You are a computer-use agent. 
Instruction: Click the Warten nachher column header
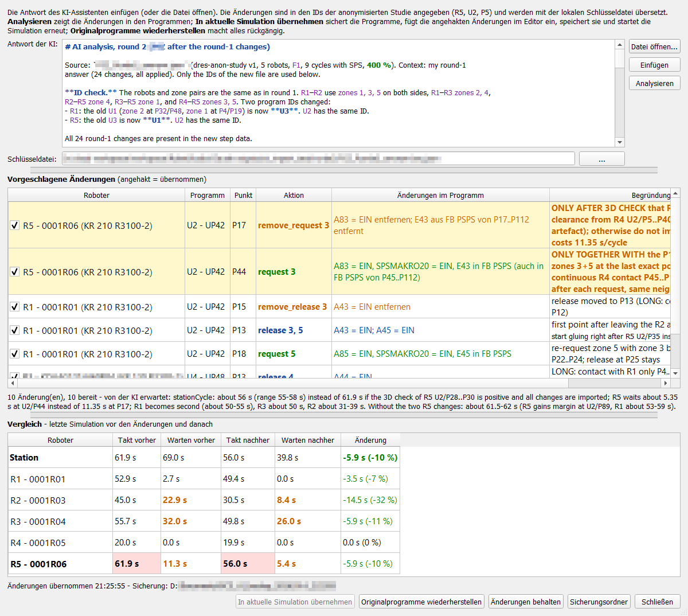[308, 440]
